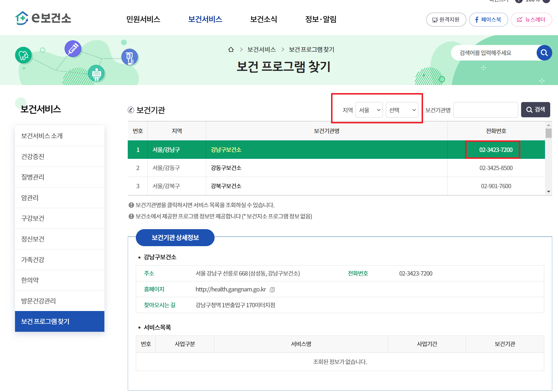This screenshot has width=558, height=392.
Task: Select 강동구보건소 from the institution list
Action: pyautogui.click(x=226, y=168)
